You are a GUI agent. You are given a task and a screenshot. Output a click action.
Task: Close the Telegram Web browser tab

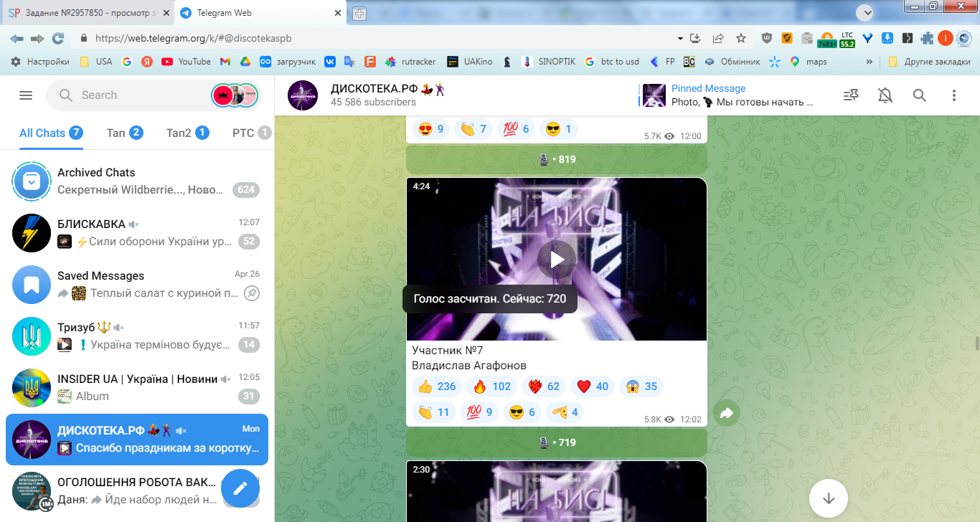coord(338,14)
